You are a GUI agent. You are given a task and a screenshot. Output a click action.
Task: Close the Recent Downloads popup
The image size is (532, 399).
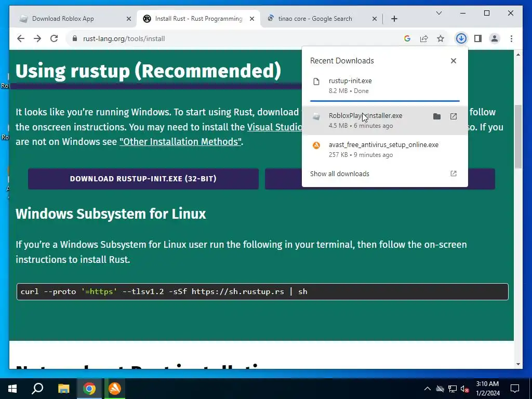(453, 61)
